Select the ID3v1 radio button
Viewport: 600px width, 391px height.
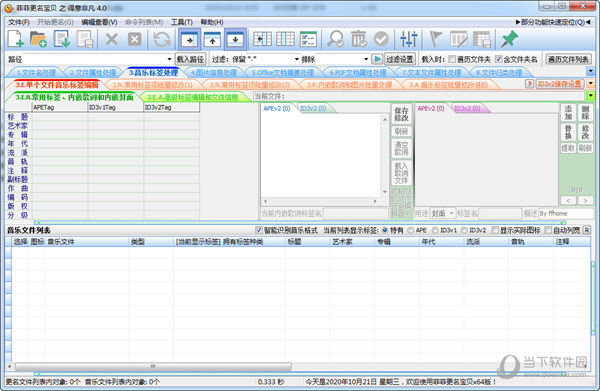point(435,230)
